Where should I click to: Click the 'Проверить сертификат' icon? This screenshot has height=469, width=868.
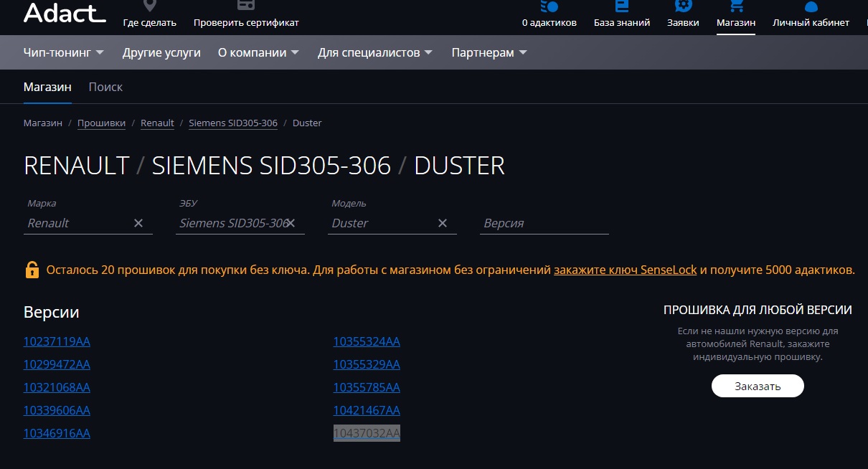(x=246, y=5)
